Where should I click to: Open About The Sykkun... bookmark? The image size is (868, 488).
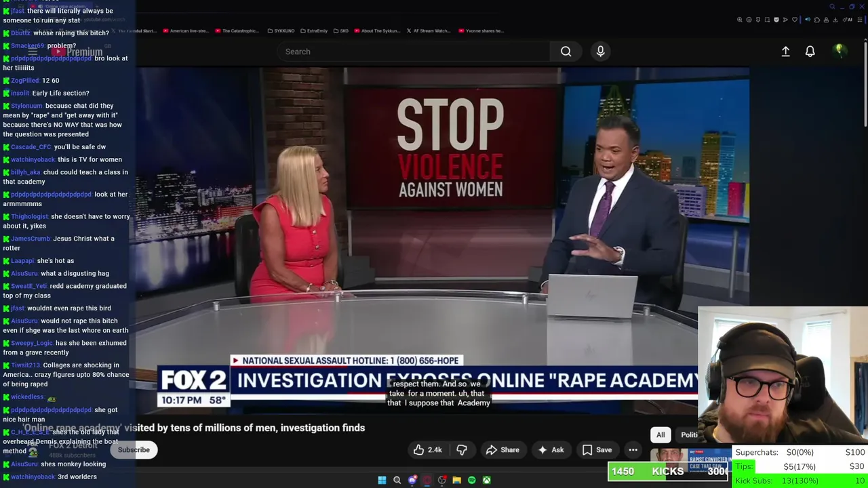point(377,30)
